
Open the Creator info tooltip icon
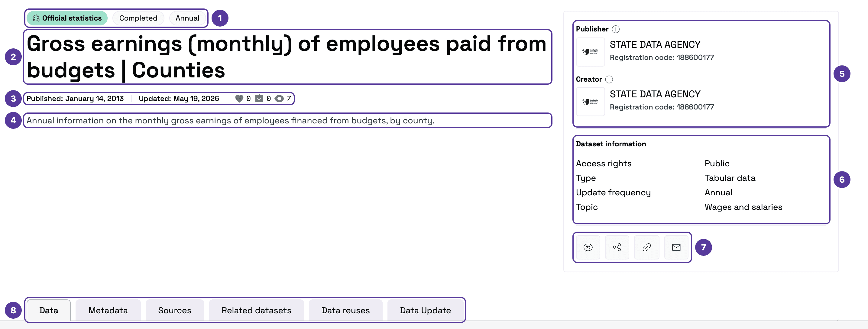[609, 79]
